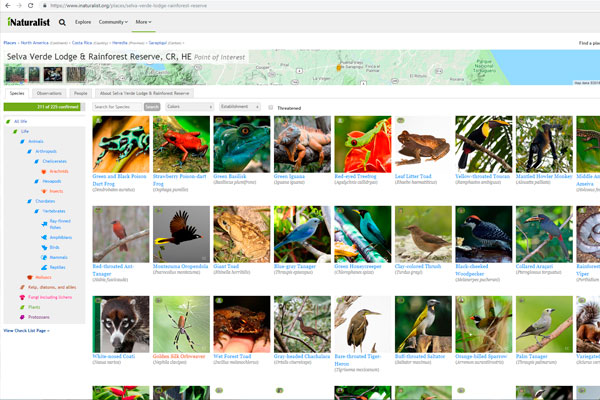Select the Insects taxon icon
600x400 pixels.
[x=43, y=190]
